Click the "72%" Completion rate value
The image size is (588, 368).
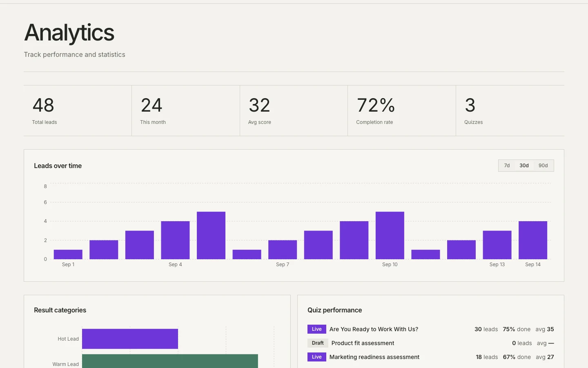click(376, 105)
